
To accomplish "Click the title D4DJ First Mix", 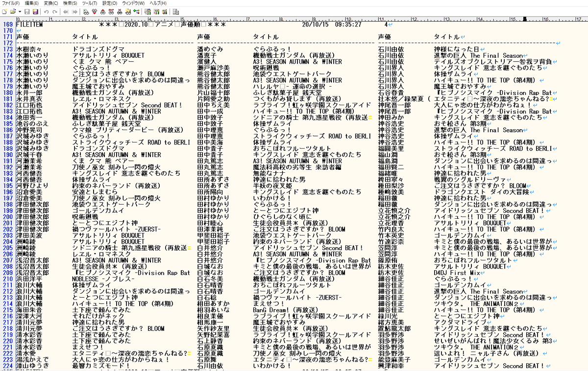I will coord(458,272).
